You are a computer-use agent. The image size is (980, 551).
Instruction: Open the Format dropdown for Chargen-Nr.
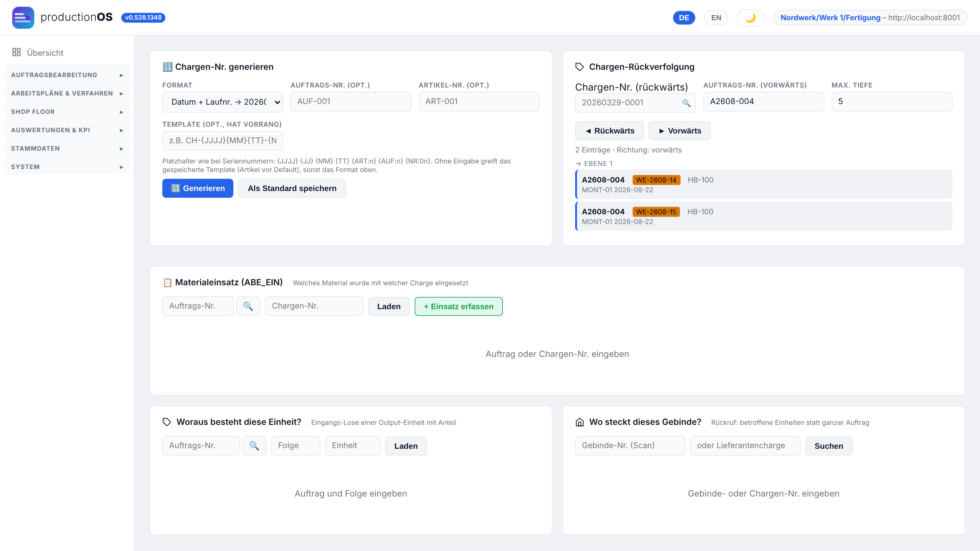point(223,102)
